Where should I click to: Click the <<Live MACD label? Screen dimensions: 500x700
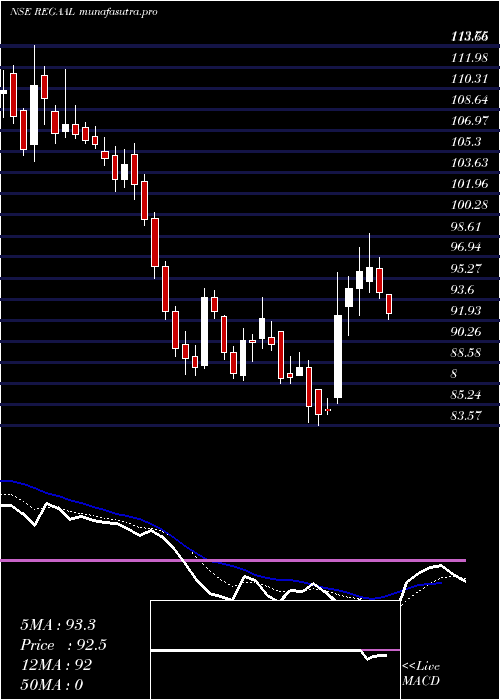(421, 674)
